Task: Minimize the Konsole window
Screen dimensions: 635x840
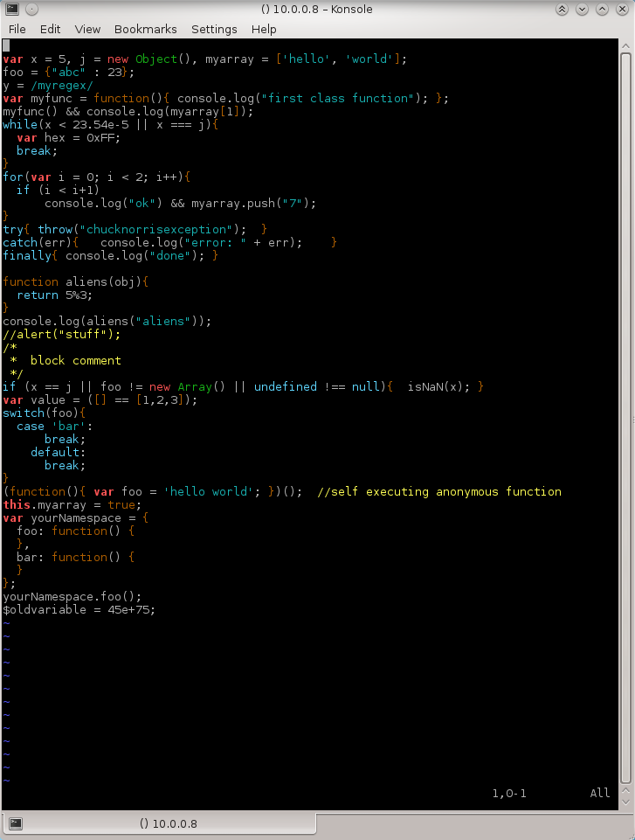Action: [582, 9]
